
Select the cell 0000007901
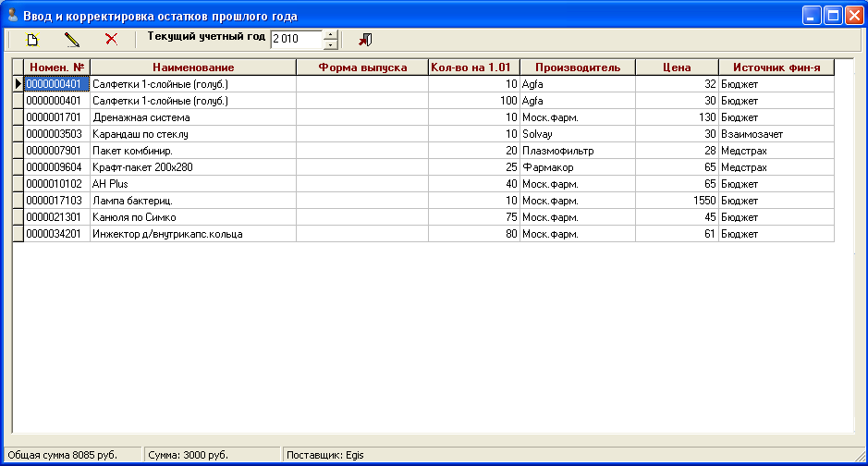(x=57, y=151)
